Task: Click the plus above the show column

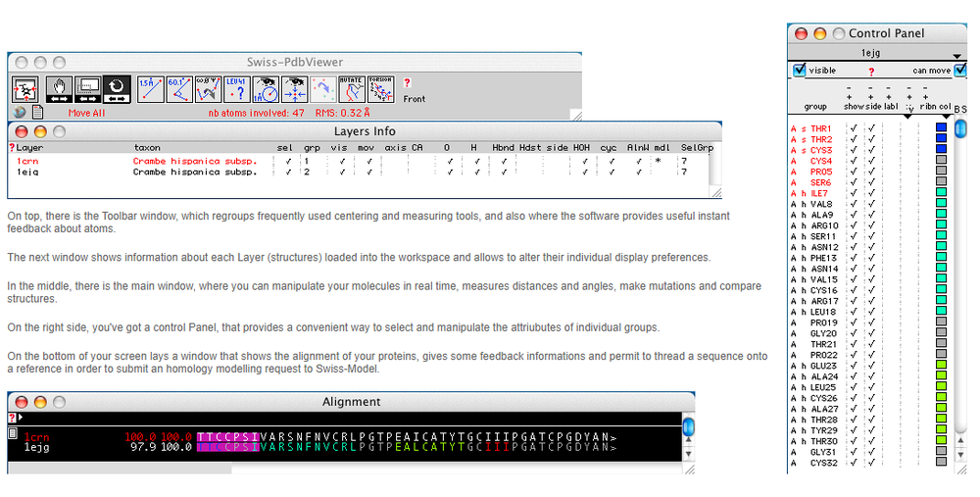Action: tap(849, 97)
